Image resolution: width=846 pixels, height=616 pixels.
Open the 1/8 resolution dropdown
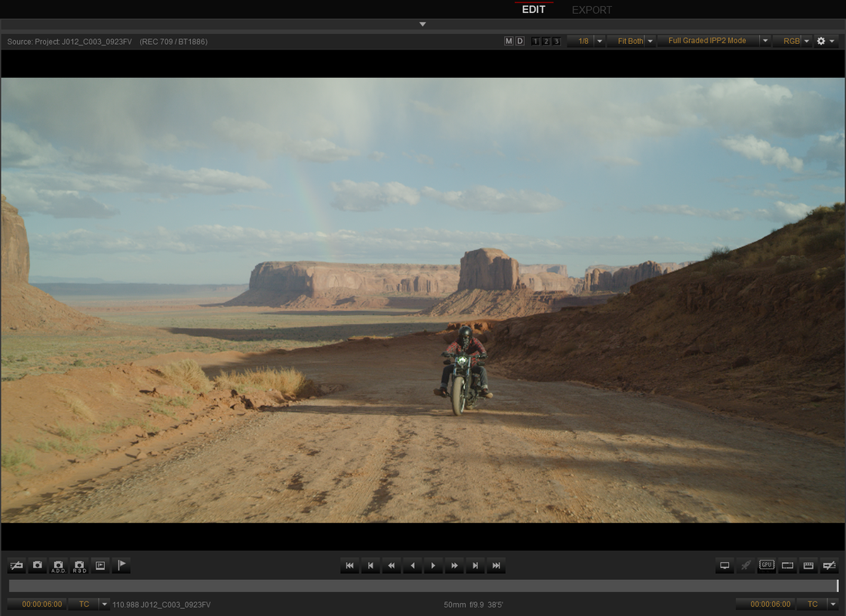581,41
